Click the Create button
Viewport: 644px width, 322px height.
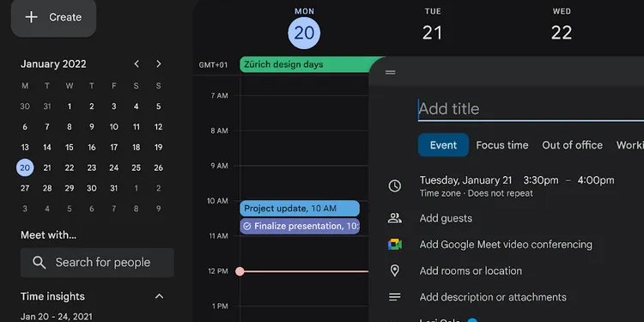(54, 17)
